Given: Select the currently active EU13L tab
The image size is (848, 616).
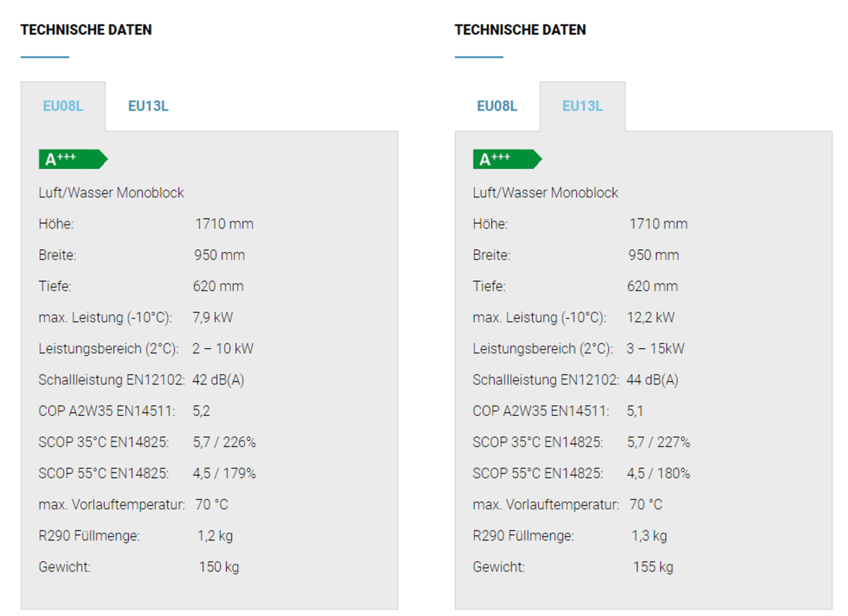Looking at the screenshot, I should pos(582,107).
